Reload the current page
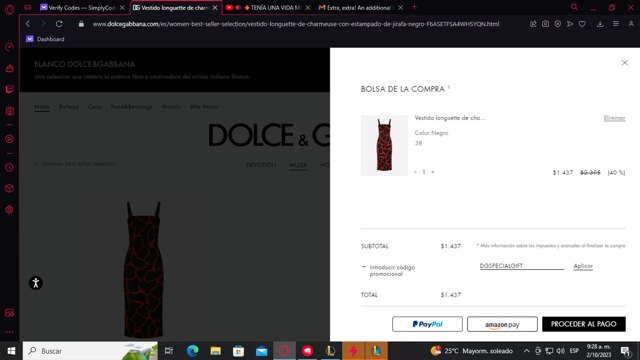This screenshot has height=360, width=640. tap(59, 24)
